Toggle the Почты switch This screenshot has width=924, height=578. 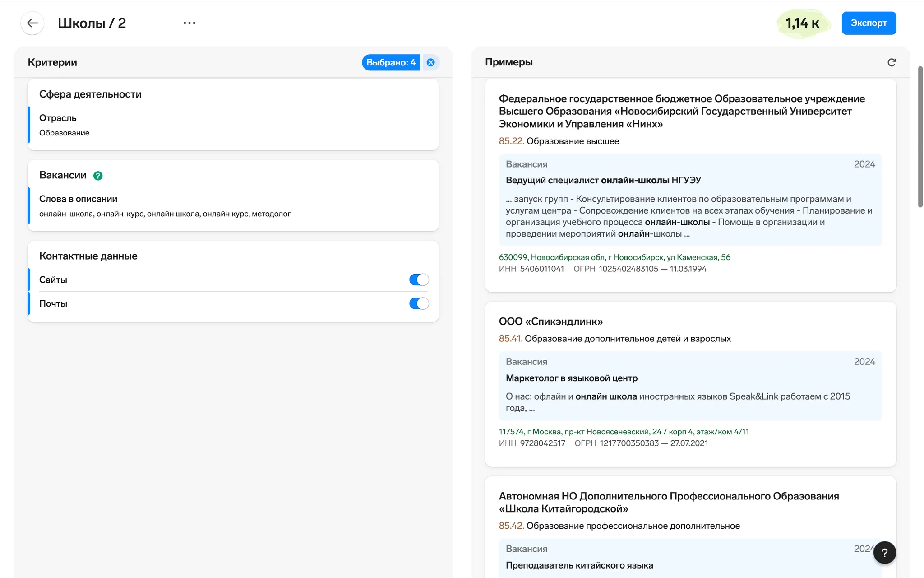pyautogui.click(x=419, y=303)
